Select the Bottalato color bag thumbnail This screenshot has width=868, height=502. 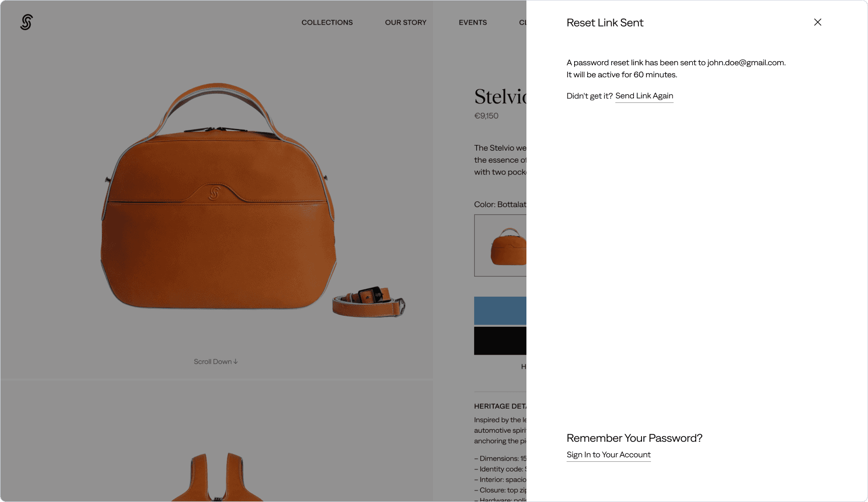coord(501,245)
